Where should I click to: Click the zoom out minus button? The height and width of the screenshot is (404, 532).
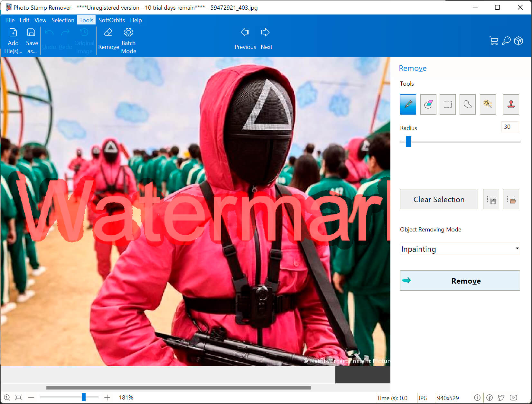[31, 398]
